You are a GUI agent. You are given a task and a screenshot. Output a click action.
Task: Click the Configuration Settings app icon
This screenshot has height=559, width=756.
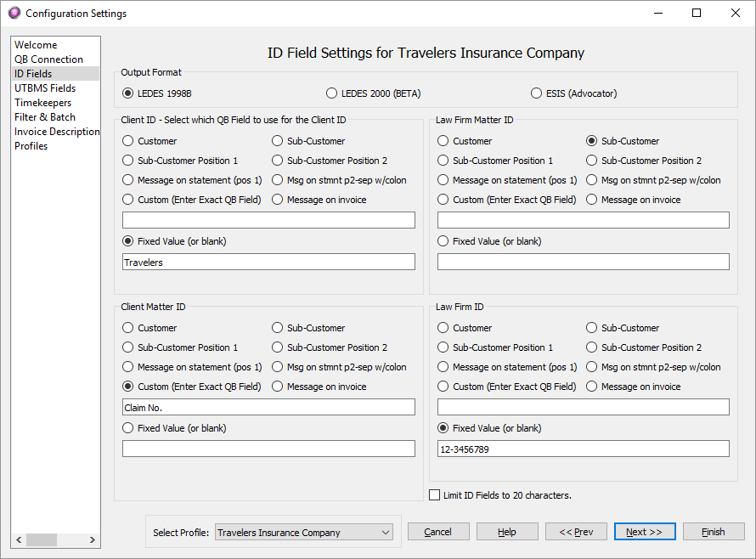click(14, 13)
